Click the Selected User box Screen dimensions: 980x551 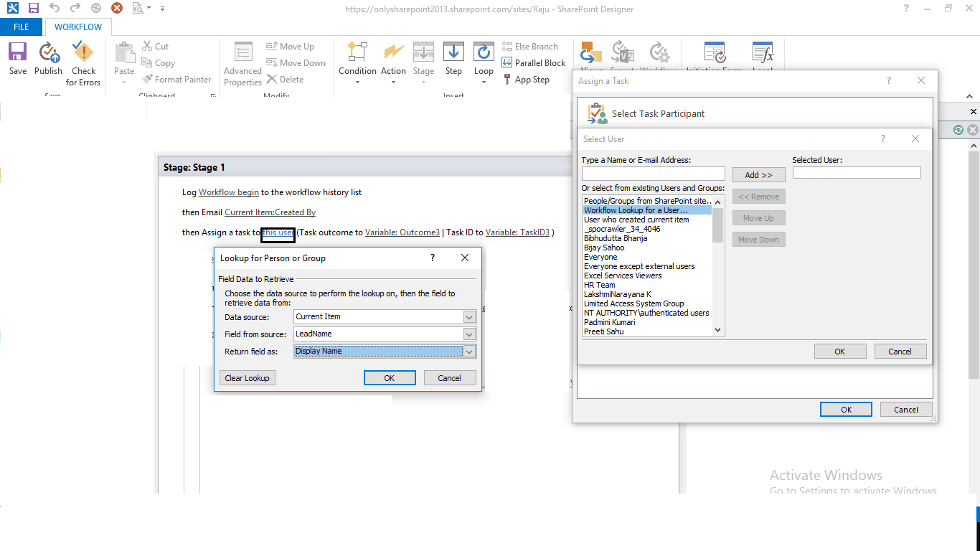(856, 173)
